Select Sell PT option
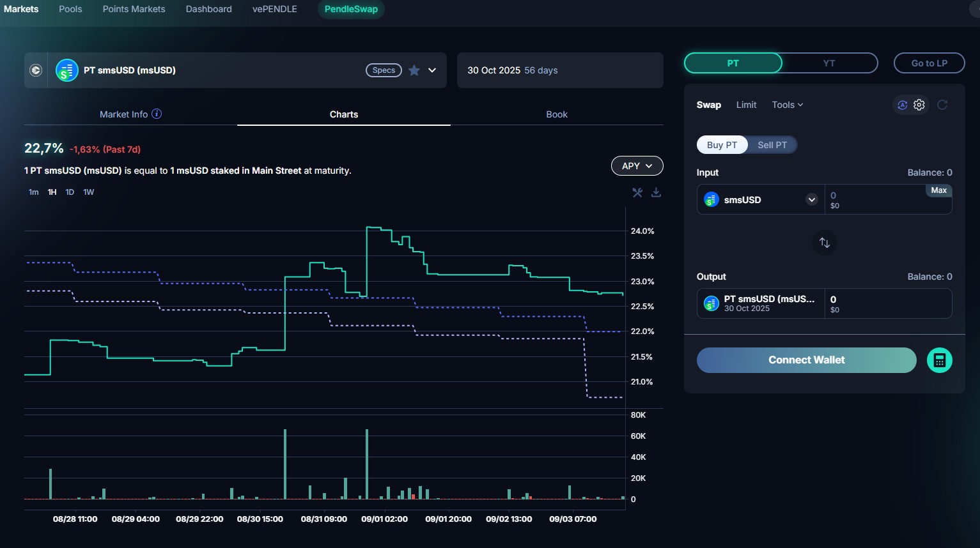Screen dimensions: 980x548 (772, 145)
